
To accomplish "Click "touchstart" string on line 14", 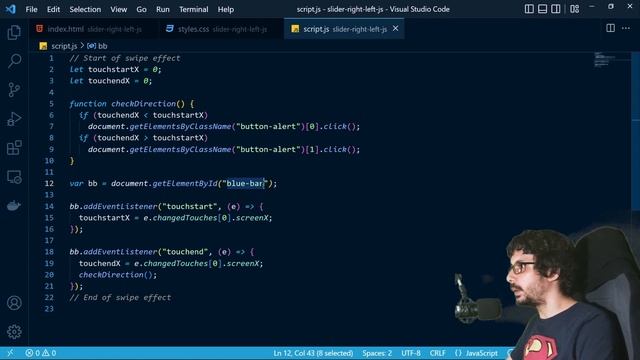I will 190,206.
